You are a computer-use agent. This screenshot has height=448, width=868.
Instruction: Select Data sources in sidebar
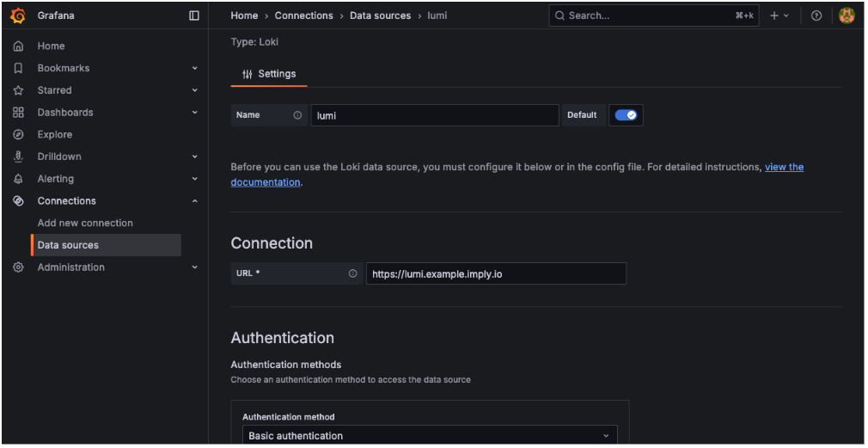pos(107,245)
